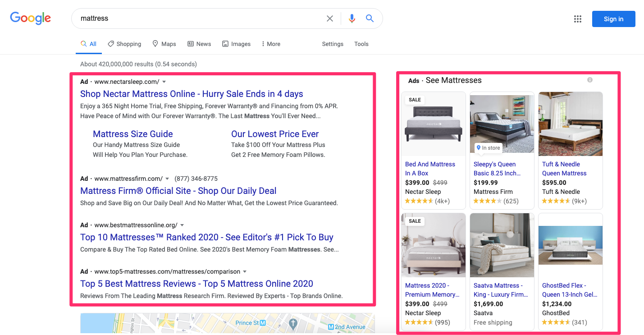This screenshot has height=335, width=644.
Task: Open the Our Lowest Price Ever sitelink
Action: (275, 134)
